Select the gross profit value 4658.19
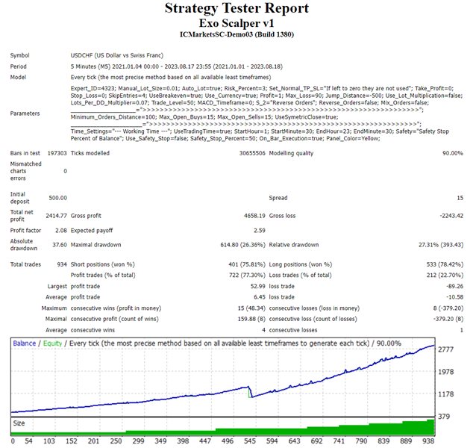The image size is (476, 448). tap(254, 216)
